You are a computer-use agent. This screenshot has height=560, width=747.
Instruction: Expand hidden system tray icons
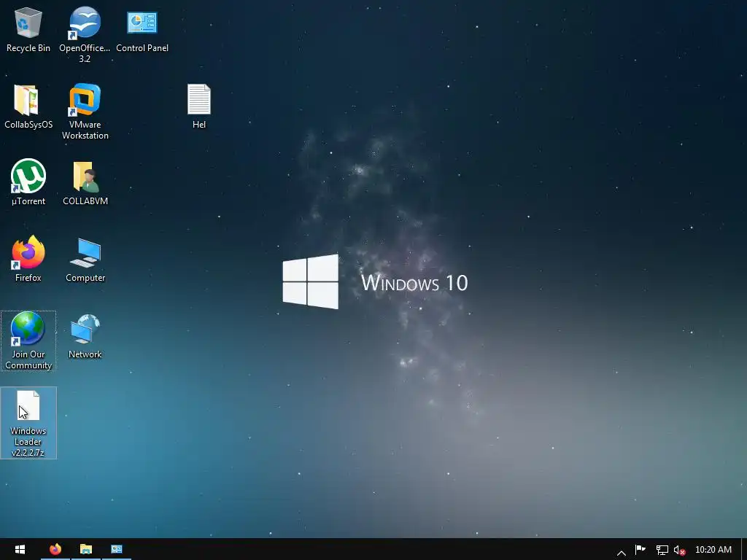622,552
